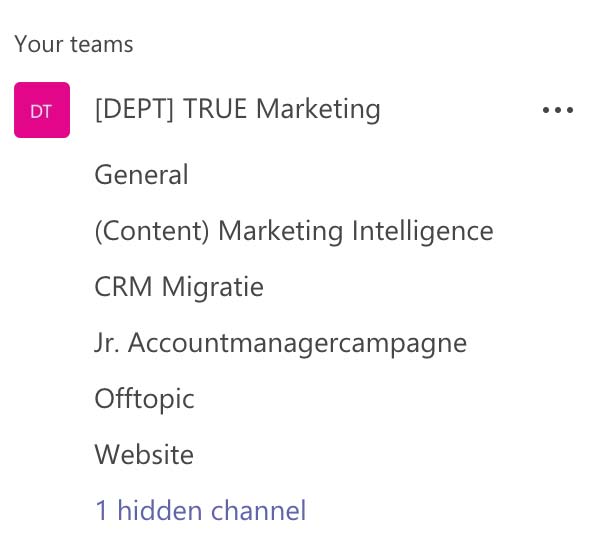
Task: Select the [DEPT] TRUE Marketing team name
Action: coord(237,110)
